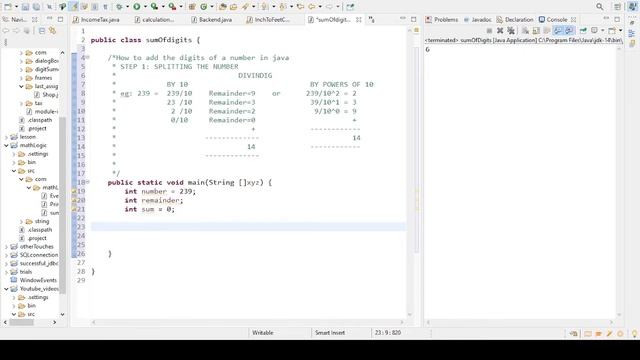Image resolution: width=640 pixels, height=360 pixels.
Task: Open the Debug button dropdown arrow
Action: pos(127,7)
